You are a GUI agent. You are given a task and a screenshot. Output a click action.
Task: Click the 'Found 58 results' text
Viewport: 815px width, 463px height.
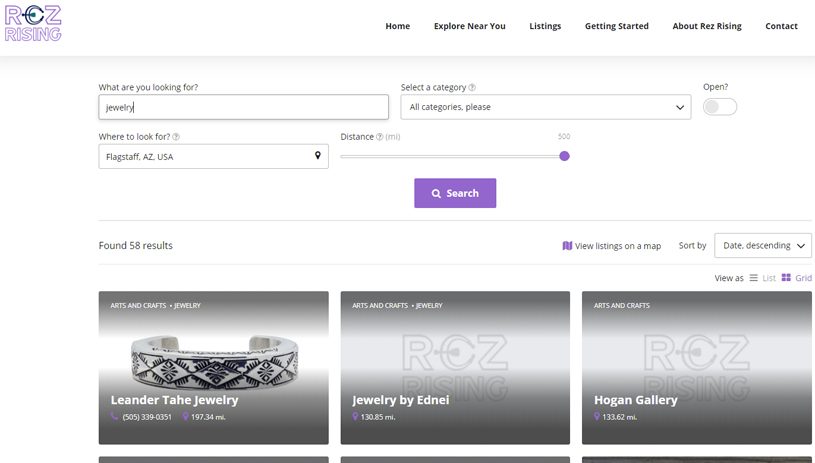pyautogui.click(x=136, y=245)
